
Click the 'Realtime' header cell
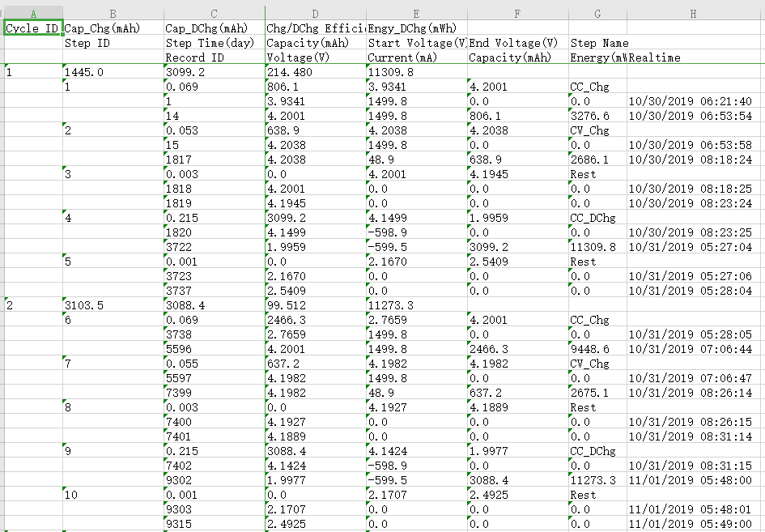click(x=693, y=57)
